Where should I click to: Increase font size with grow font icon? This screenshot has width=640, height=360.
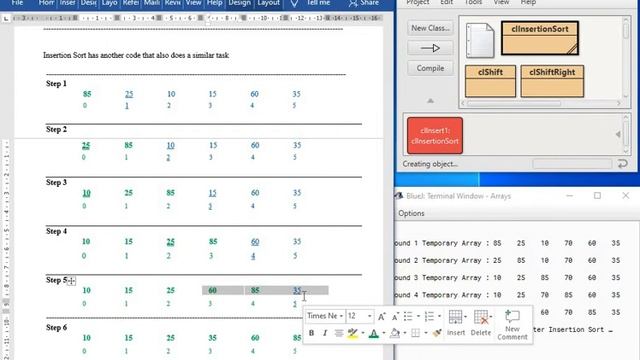[381, 316]
